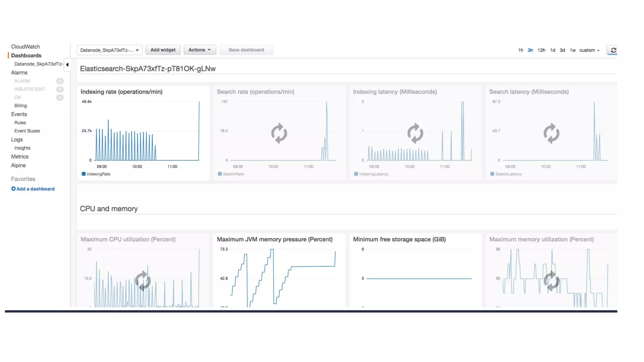
Task: Click loading spinner in Search latency widget
Action: [551, 133]
